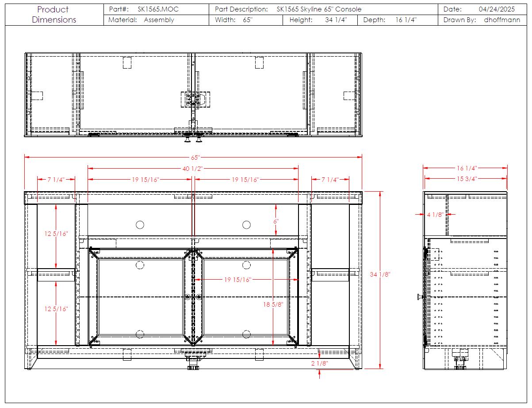Viewport: 532px width, 408px height.
Task: Select the 65" overall width dimension label
Action: click(x=195, y=157)
